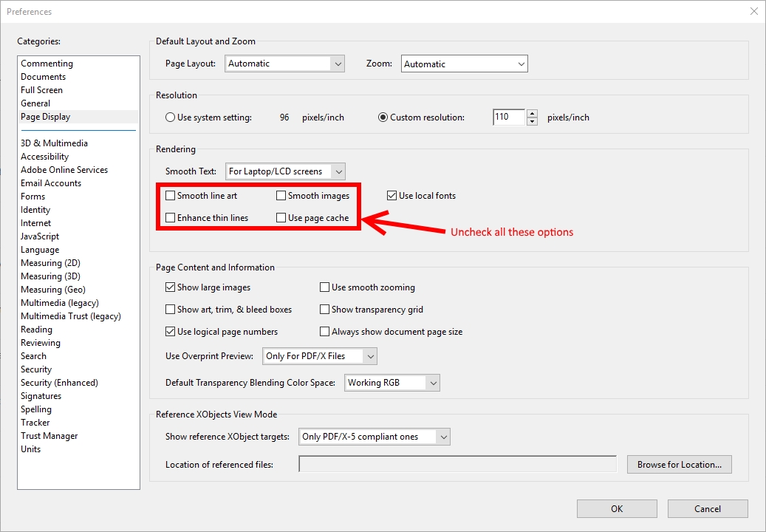This screenshot has width=766, height=532.
Task: Open the Accessibility category
Action: (44, 157)
